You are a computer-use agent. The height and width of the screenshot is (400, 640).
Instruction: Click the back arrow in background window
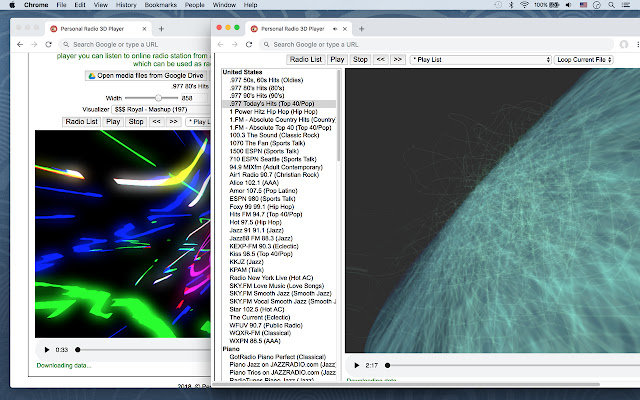(20, 44)
